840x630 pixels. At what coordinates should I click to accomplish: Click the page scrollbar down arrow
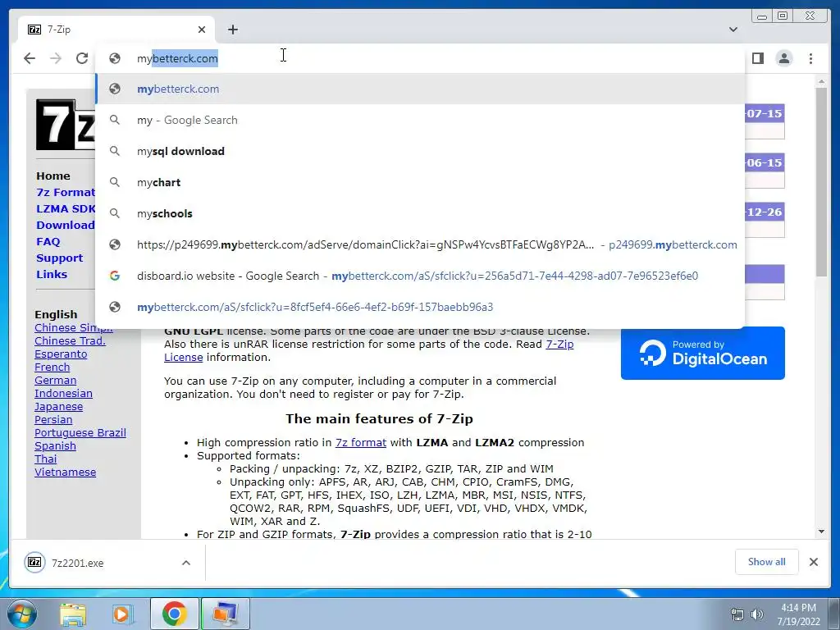point(821,532)
